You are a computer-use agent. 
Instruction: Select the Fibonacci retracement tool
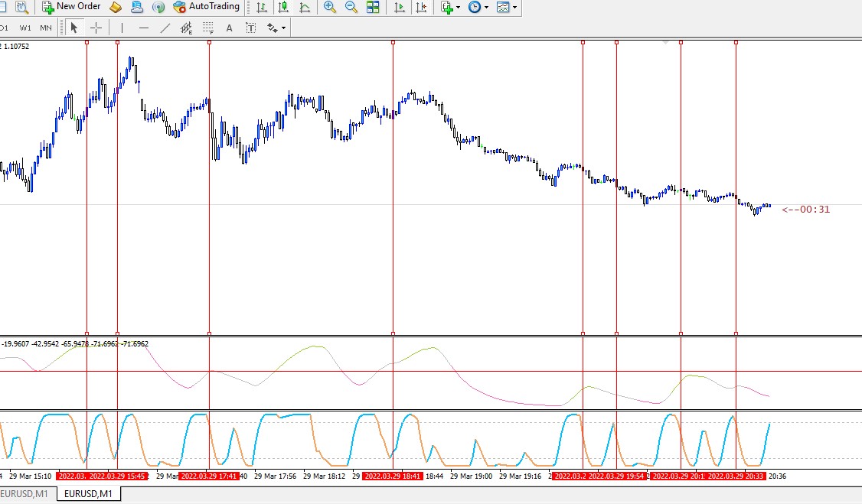click(207, 28)
